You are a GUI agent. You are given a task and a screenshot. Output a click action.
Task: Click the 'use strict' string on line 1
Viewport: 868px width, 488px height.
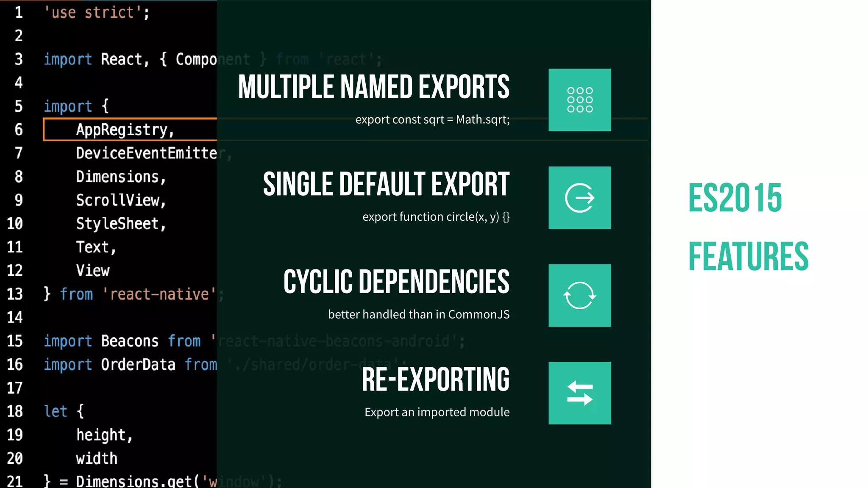93,13
